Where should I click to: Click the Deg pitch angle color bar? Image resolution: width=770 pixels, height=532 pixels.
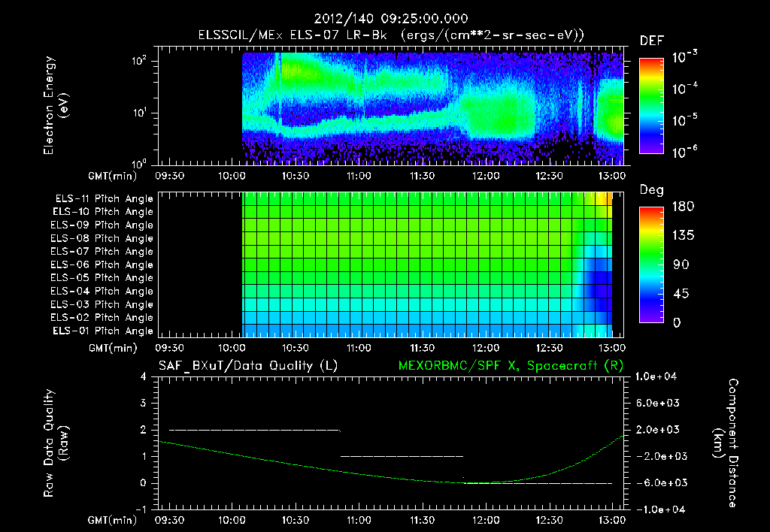click(x=651, y=264)
